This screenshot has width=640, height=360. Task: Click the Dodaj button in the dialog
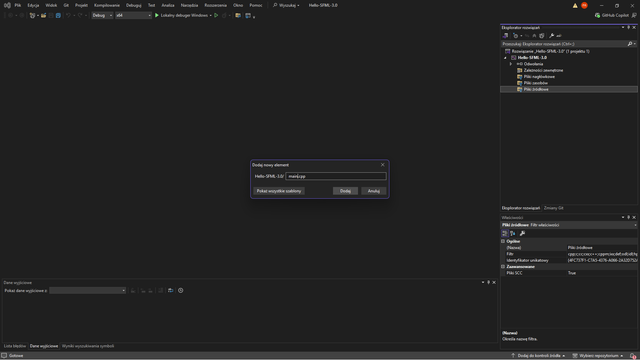(345, 191)
